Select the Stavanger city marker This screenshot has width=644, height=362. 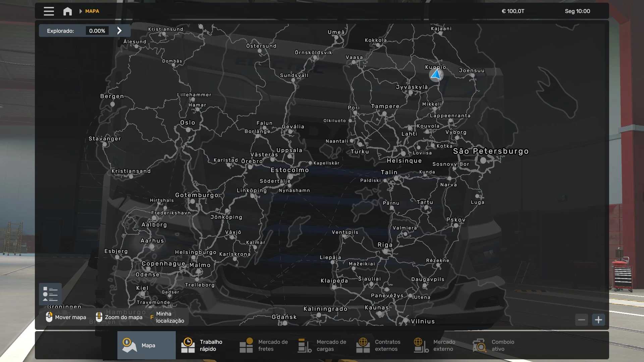click(x=105, y=144)
